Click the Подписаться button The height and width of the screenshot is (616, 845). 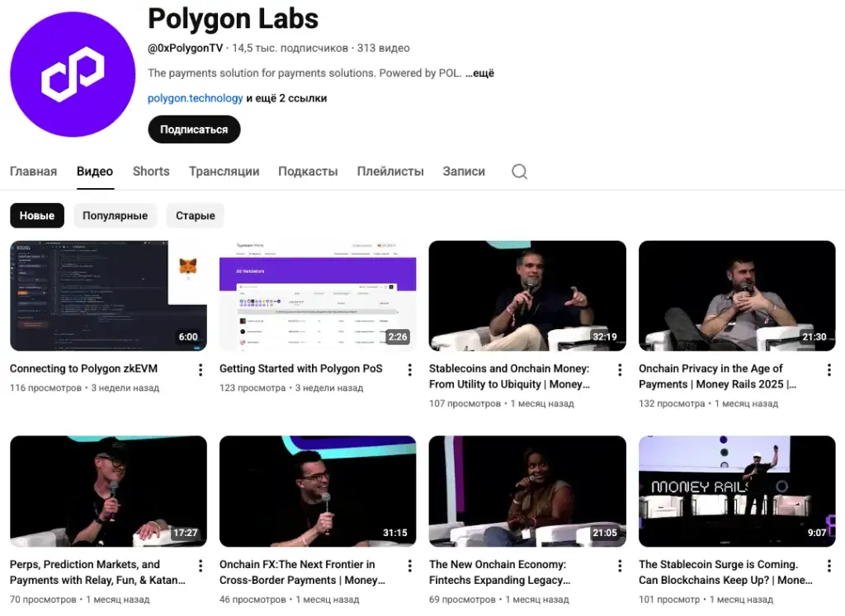(x=194, y=129)
